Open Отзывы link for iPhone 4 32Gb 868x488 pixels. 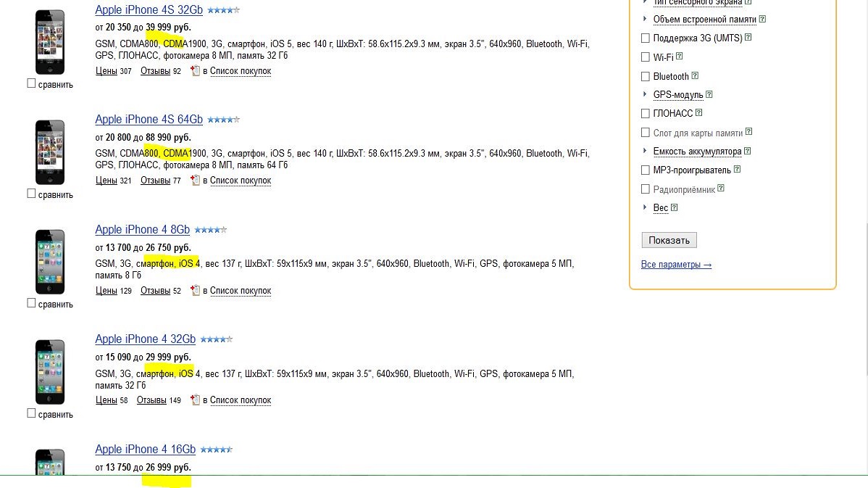(151, 400)
